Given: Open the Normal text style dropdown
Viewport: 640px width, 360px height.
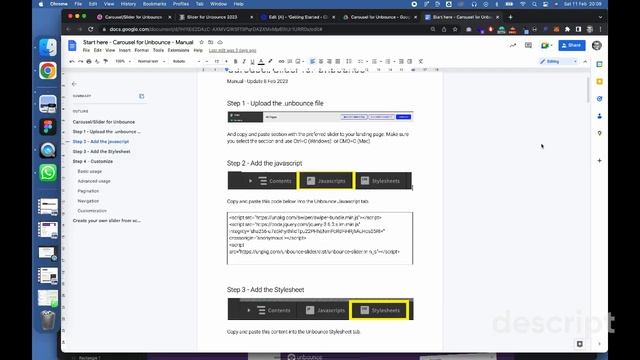Looking at the screenshot, I should click(x=151, y=61).
